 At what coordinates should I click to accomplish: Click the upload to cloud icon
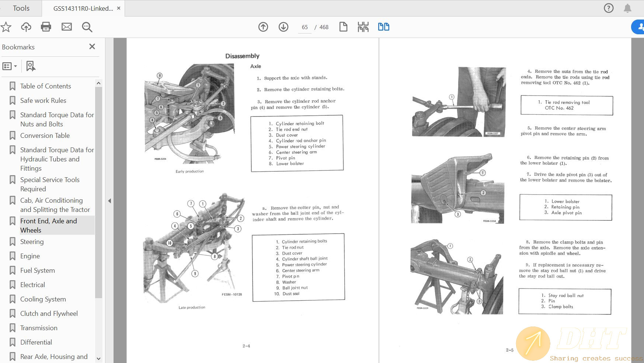tap(26, 27)
